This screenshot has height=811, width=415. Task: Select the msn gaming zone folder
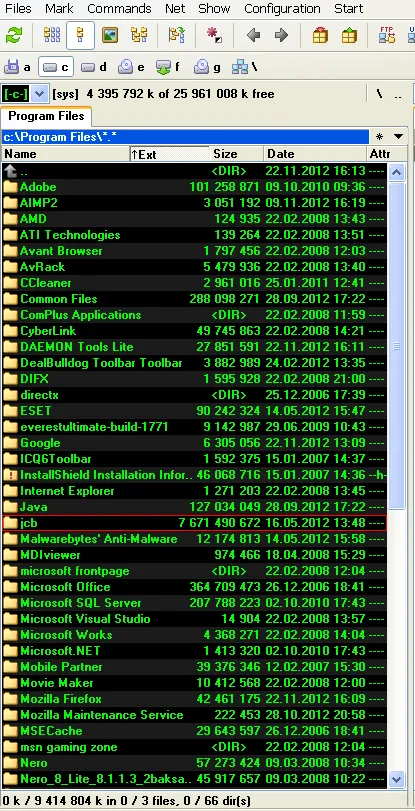194,747
